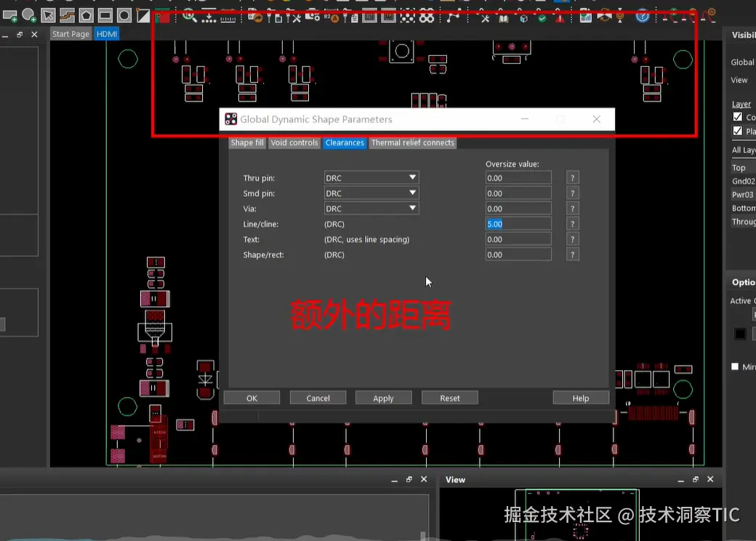This screenshot has width=756, height=541.
Task: Switch to the Shape fill tab
Action: point(247,143)
